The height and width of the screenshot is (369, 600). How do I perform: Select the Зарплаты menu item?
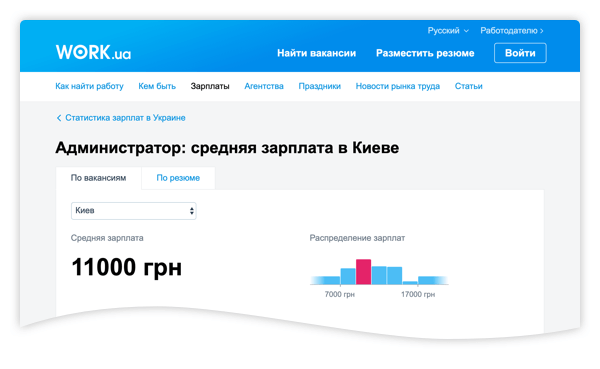pos(210,86)
